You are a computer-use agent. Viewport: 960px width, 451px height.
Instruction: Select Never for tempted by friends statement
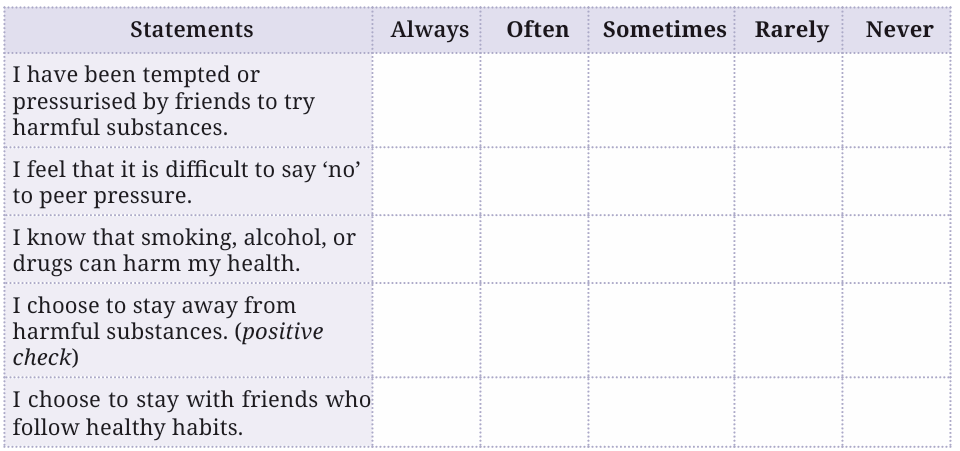tap(897, 100)
